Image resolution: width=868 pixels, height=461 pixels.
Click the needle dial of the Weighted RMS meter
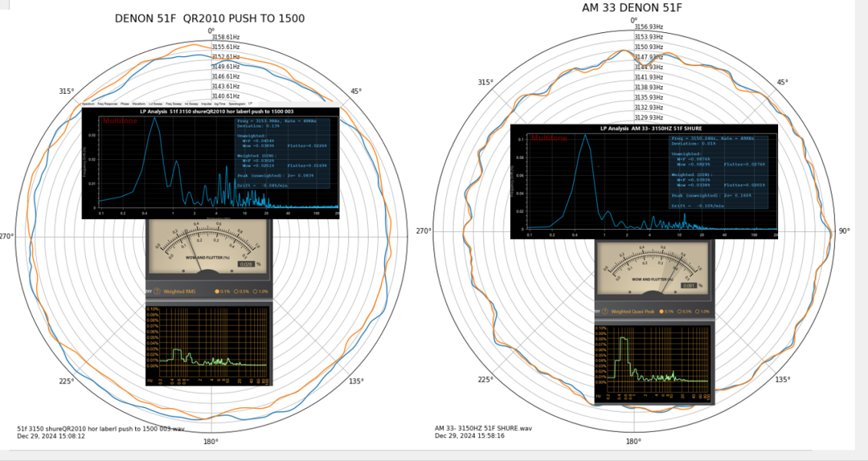208,247
